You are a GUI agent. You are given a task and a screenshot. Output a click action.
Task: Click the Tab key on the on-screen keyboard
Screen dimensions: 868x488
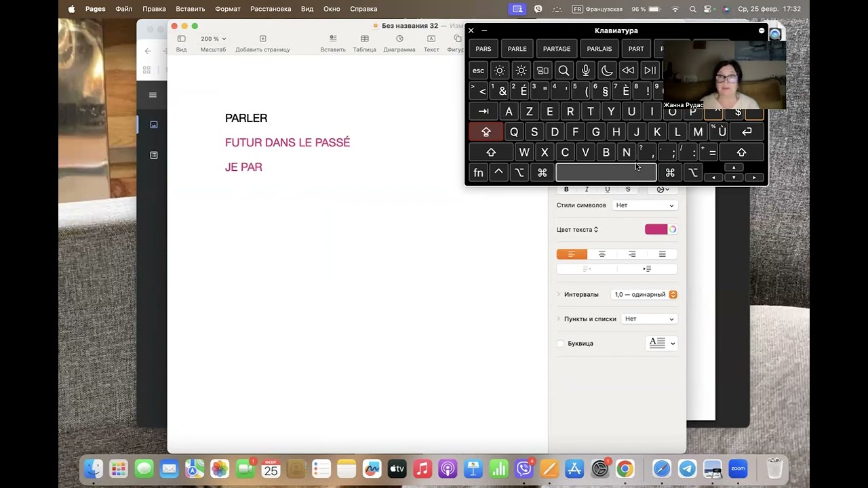point(484,112)
